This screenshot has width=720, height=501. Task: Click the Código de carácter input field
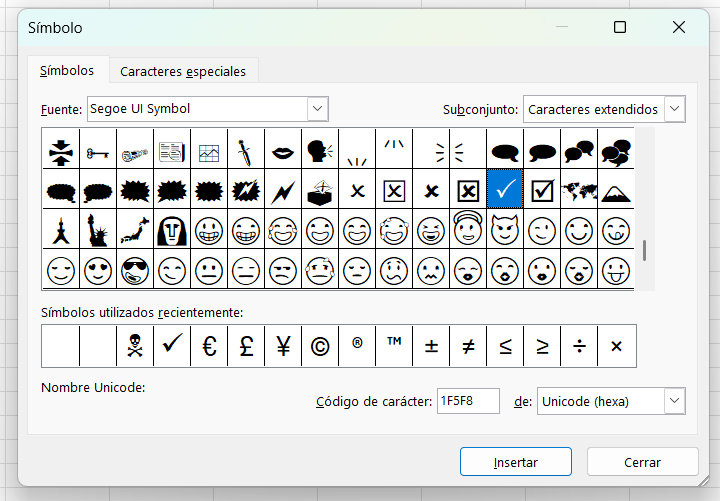click(x=468, y=401)
